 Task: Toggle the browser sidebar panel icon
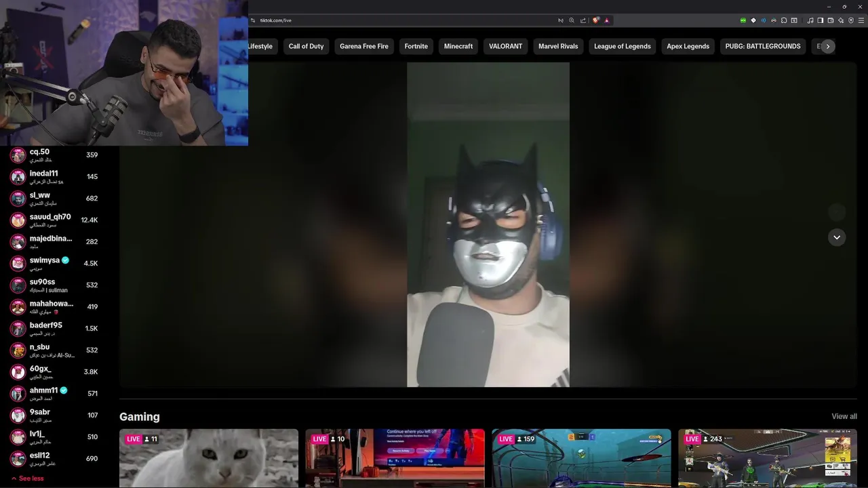point(821,20)
